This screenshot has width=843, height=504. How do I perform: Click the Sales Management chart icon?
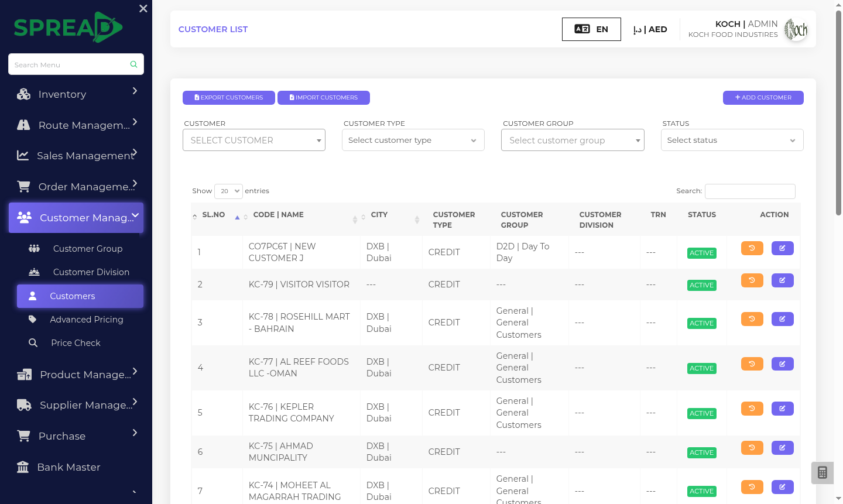23,155
